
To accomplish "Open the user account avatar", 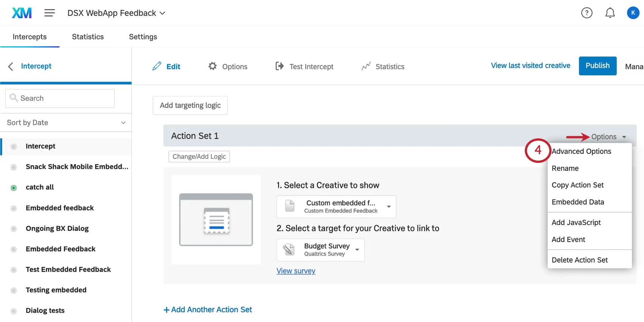I will pyautogui.click(x=633, y=13).
